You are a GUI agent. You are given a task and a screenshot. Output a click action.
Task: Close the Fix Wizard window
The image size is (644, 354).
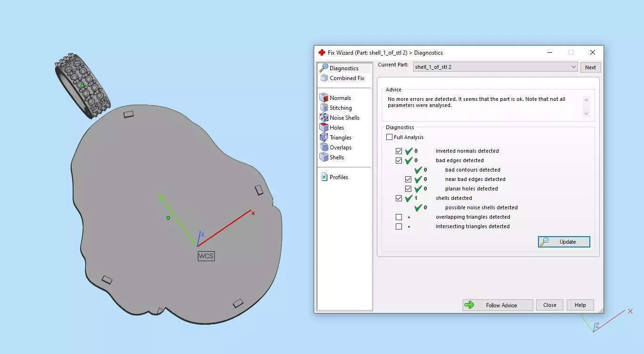pos(592,52)
